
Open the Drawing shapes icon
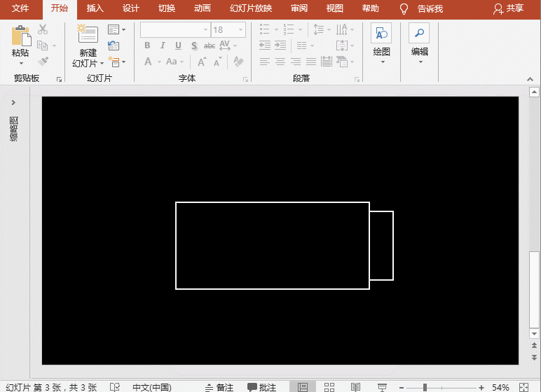coord(381,34)
